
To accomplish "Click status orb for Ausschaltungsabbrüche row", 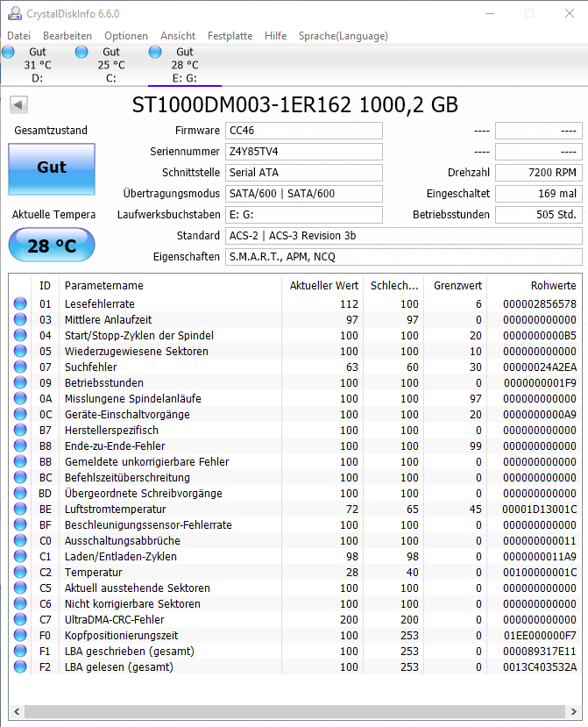I will coord(20,540).
